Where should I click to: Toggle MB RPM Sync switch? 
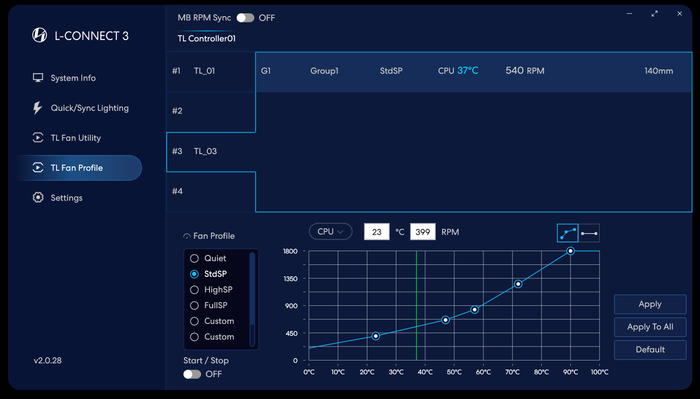245,18
